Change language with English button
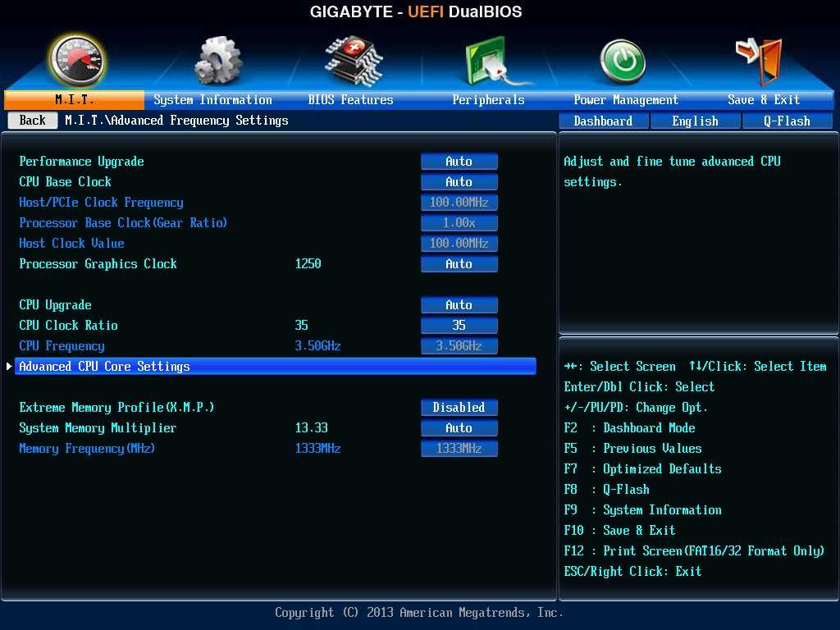This screenshot has width=840, height=630. [695, 121]
